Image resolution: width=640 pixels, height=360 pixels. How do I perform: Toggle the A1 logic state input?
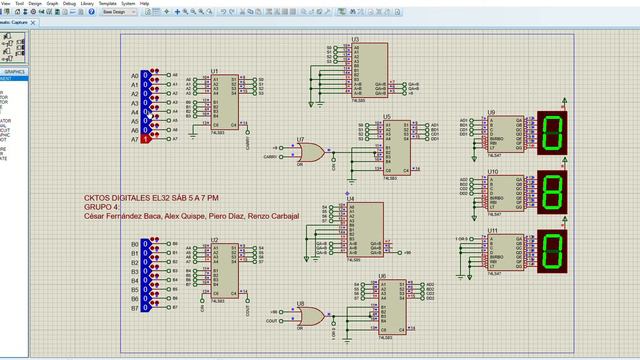pyautogui.click(x=145, y=84)
